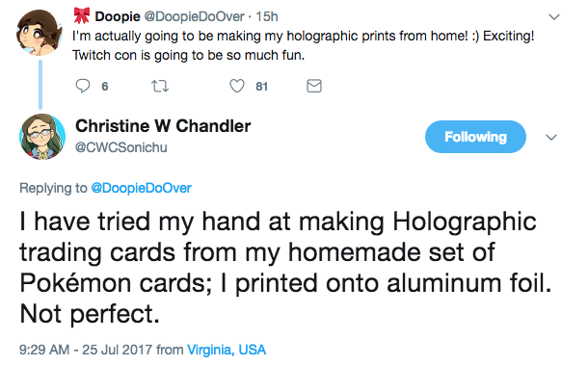Open the 15h timestamp link
The image size is (588, 366).
click(267, 16)
